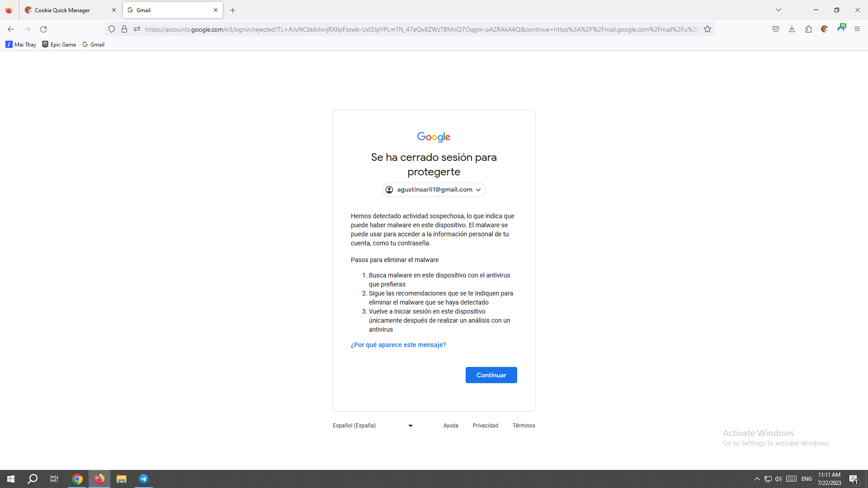Go back with the browser back arrow
Image resolution: width=868 pixels, height=488 pixels.
(11, 29)
